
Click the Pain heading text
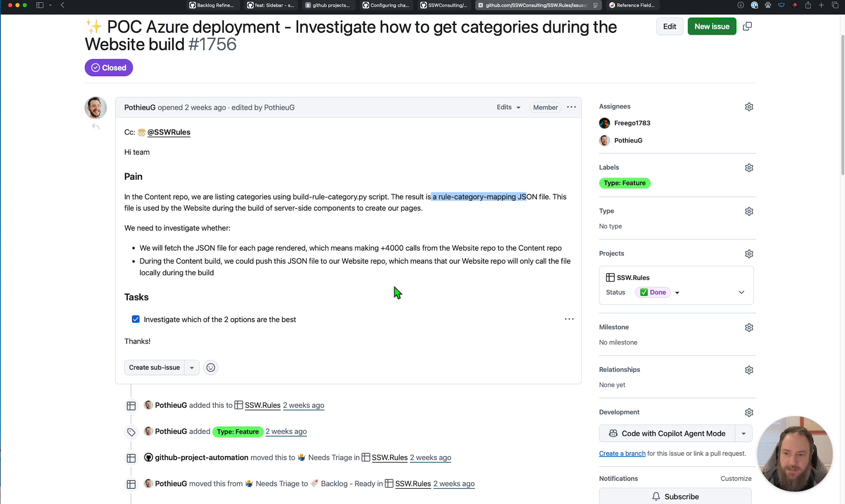[133, 176]
